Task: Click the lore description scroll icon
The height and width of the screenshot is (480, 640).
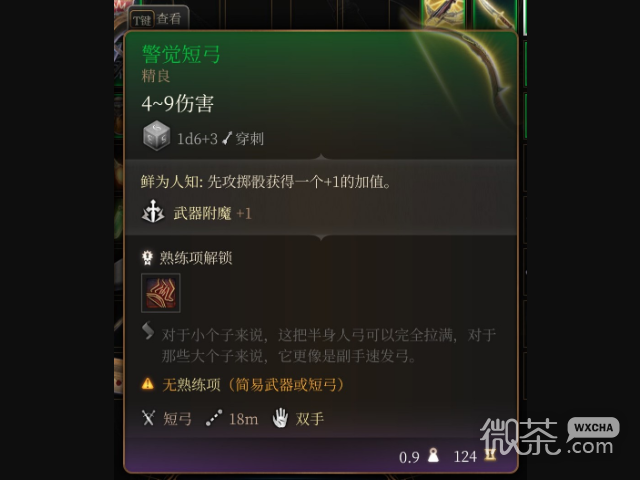Action: click(x=148, y=331)
